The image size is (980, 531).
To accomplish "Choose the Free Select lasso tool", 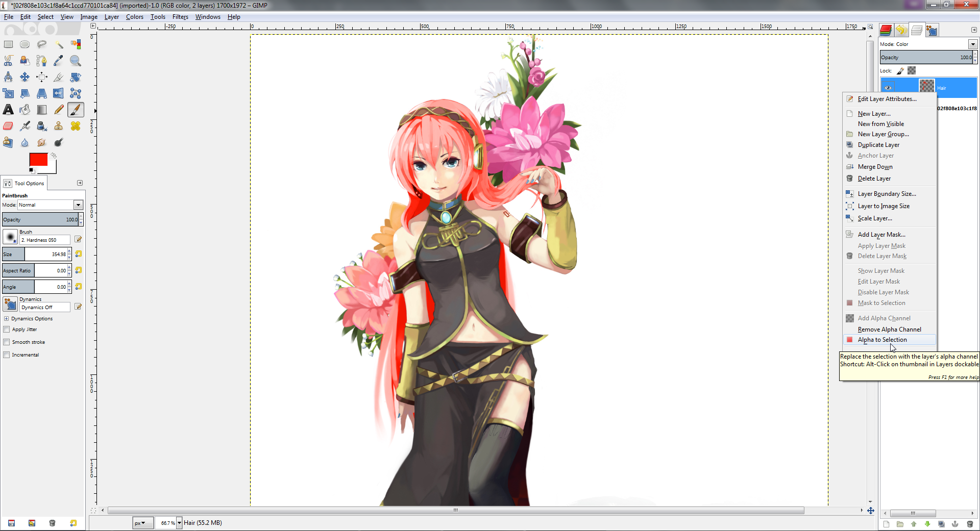I will point(42,44).
